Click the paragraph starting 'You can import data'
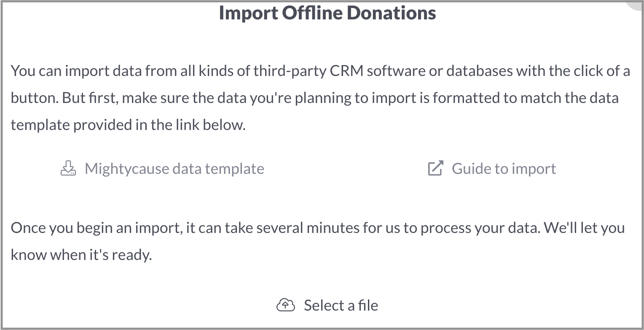 click(320, 98)
